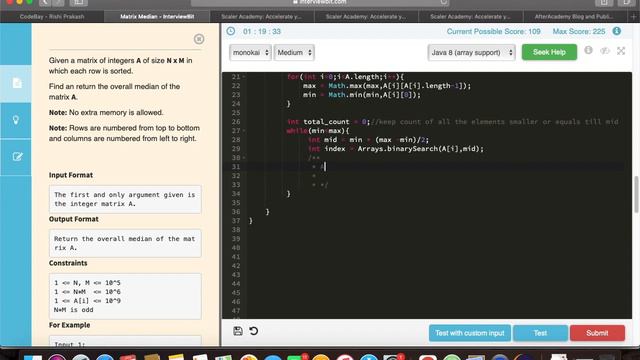Open the score info icon beside Max Score
640x360 pixels.
[616, 31]
